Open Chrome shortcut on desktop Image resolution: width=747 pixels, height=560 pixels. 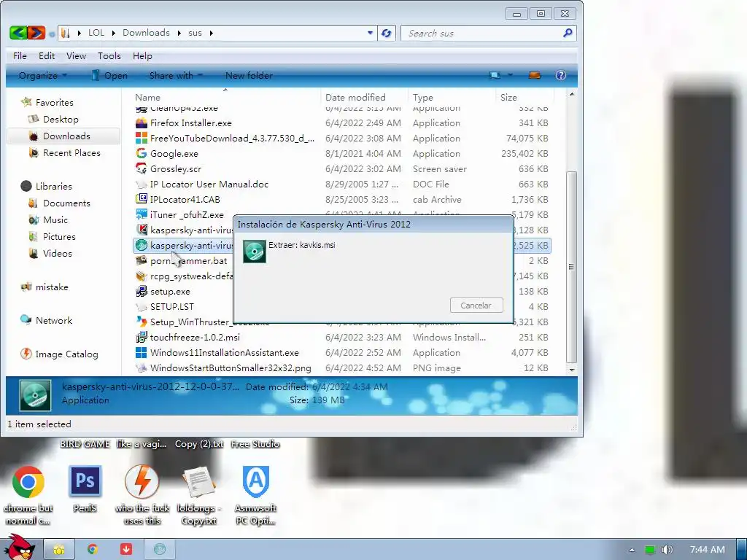tap(28, 482)
